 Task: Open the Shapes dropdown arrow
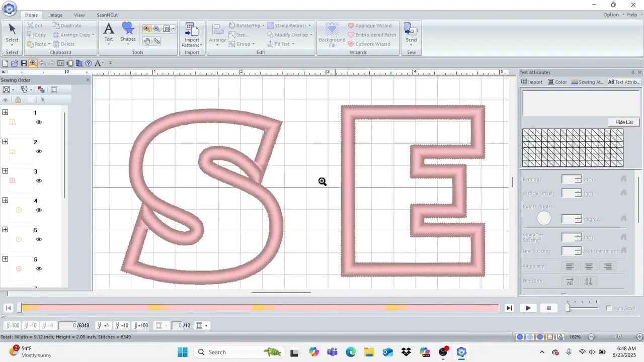point(128,44)
